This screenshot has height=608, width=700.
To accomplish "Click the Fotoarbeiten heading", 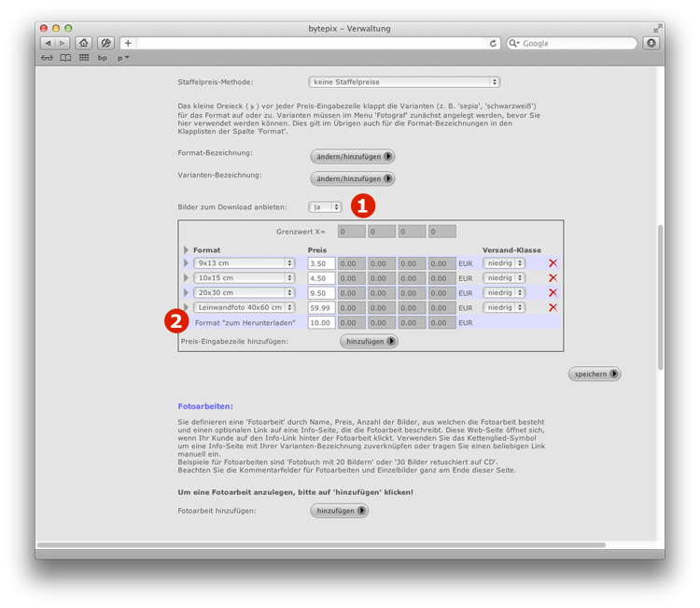I will coord(205,406).
